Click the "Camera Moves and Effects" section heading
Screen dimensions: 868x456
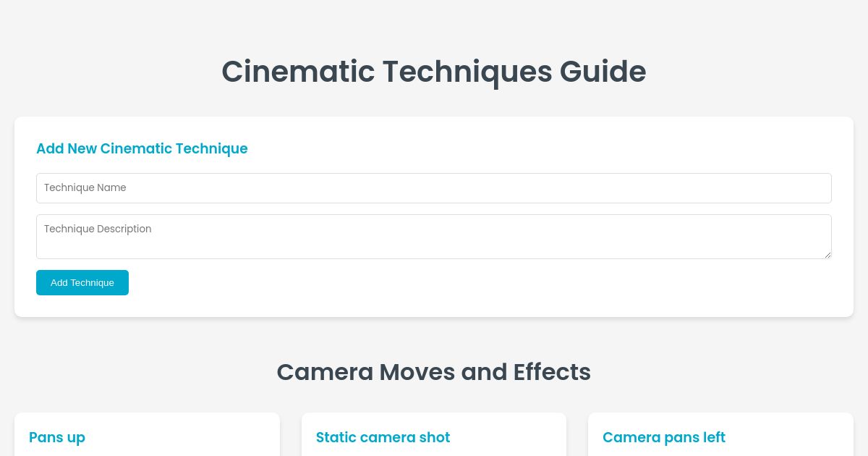(x=434, y=371)
